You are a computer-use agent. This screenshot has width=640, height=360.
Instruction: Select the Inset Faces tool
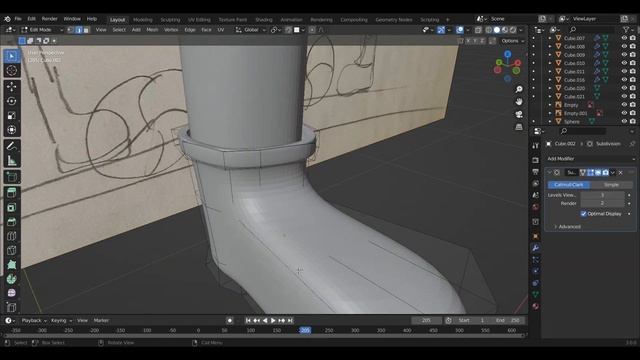[x=11, y=207]
